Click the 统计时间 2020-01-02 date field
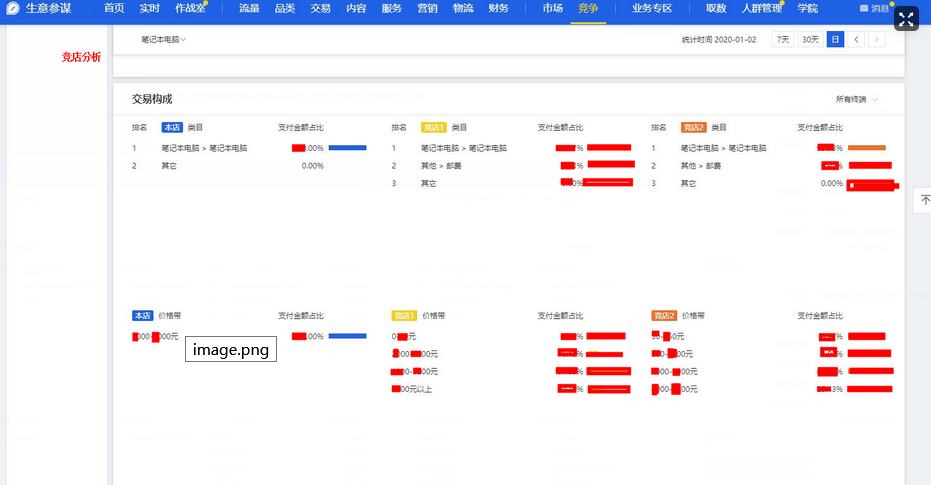The height and width of the screenshot is (485, 931). coord(719,39)
